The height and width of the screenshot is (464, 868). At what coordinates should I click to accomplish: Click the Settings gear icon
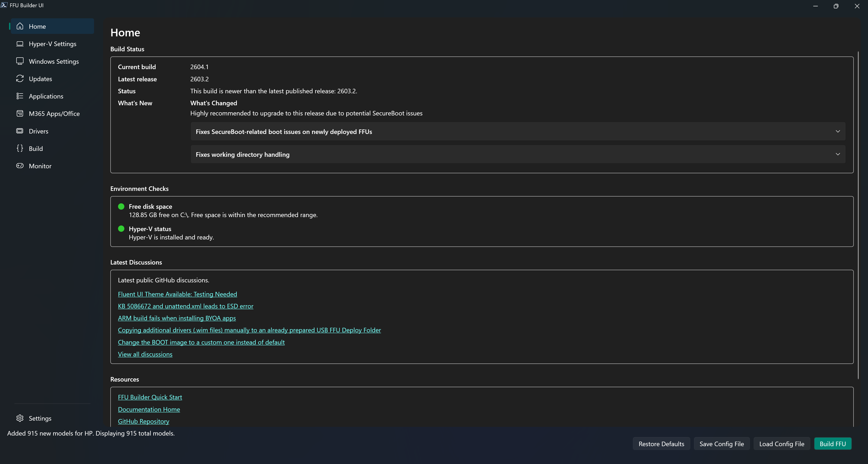click(x=20, y=418)
